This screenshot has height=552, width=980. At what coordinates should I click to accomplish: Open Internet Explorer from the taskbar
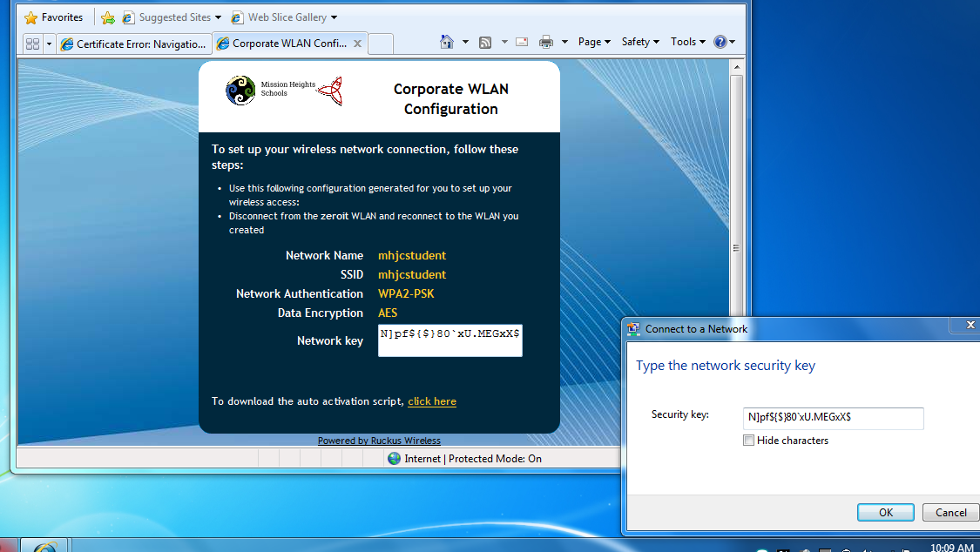44,547
